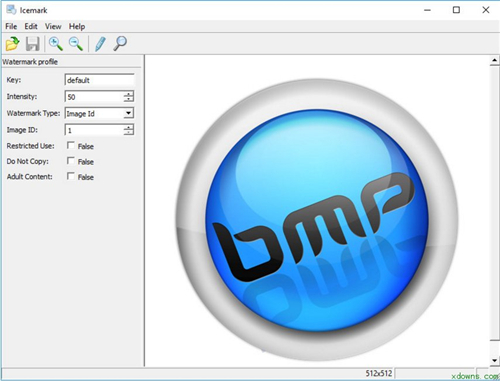Zoom in with the plus magnifier icon

pos(56,44)
